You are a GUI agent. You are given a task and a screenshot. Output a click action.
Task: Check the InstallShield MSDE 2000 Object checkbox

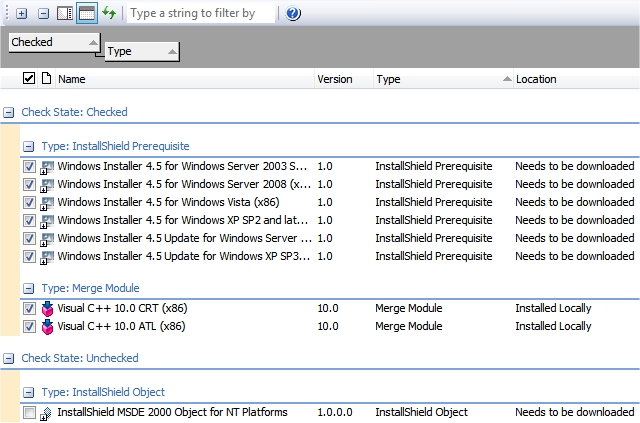click(29, 413)
